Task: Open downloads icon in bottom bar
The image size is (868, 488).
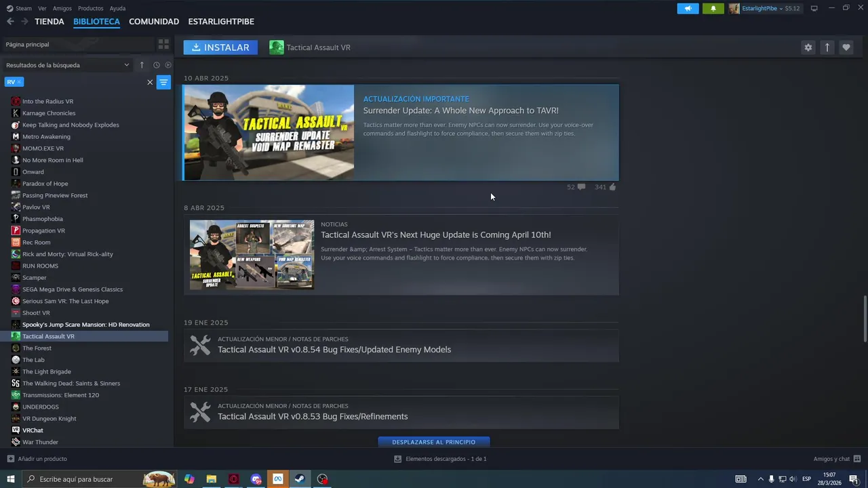Action: coord(398,459)
